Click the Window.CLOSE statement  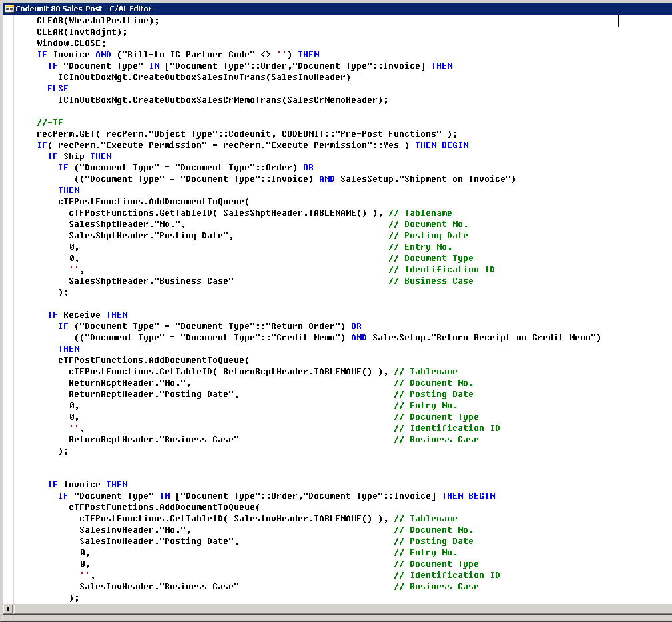click(71, 43)
